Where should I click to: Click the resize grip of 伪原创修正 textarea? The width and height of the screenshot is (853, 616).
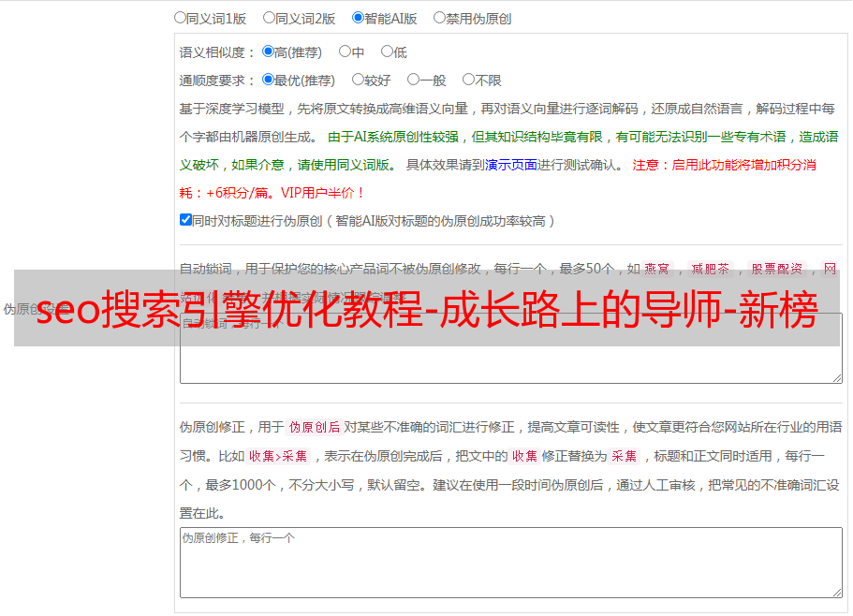coord(837,594)
